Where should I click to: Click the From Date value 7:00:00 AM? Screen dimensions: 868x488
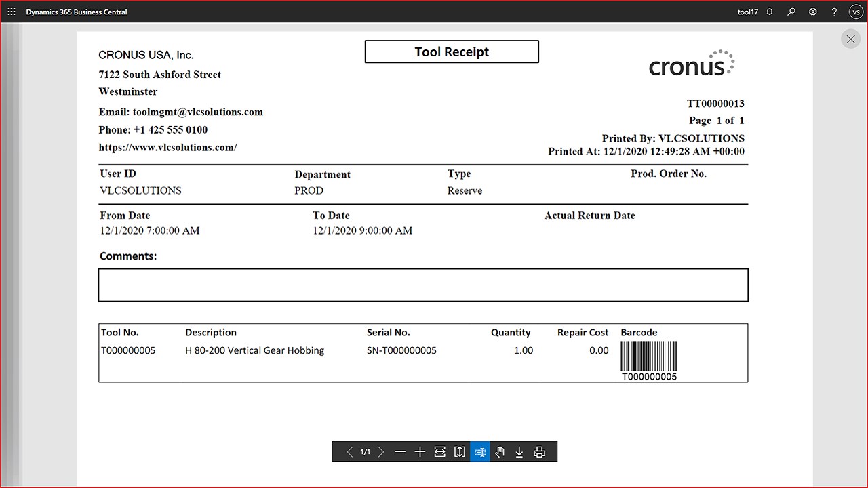point(150,230)
